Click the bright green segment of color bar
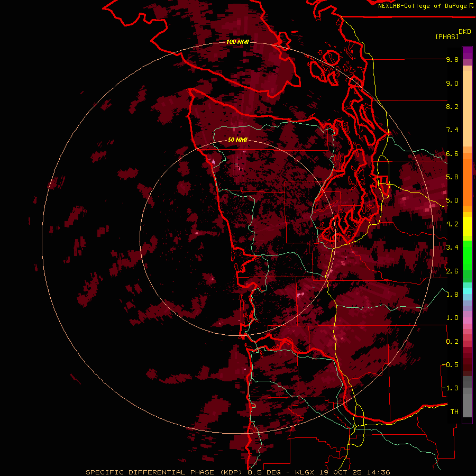 (x=467, y=255)
